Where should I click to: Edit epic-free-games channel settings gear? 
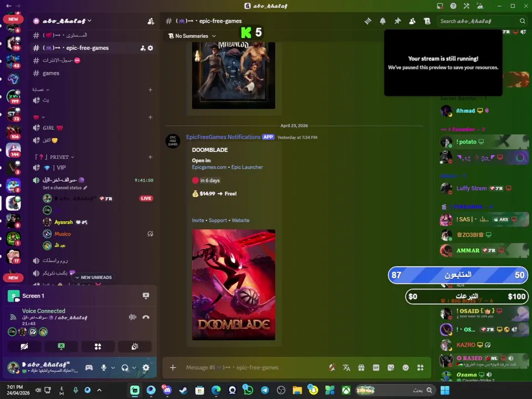pyautogui.click(x=151, y=48)
